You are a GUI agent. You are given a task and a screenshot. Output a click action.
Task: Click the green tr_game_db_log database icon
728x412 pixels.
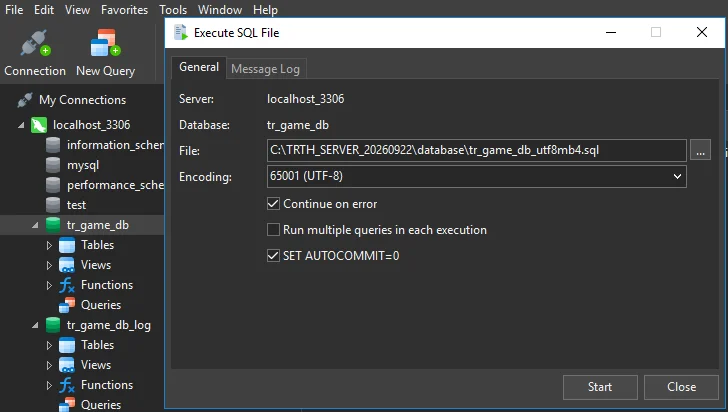pyautogui.click(x=53, y=325)
